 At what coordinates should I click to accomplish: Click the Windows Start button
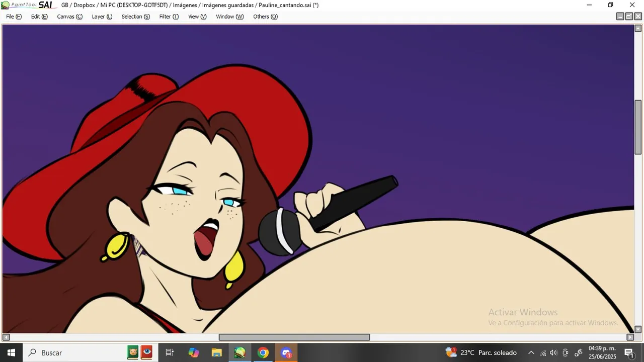pyautogui.click(x=11, y=352)
